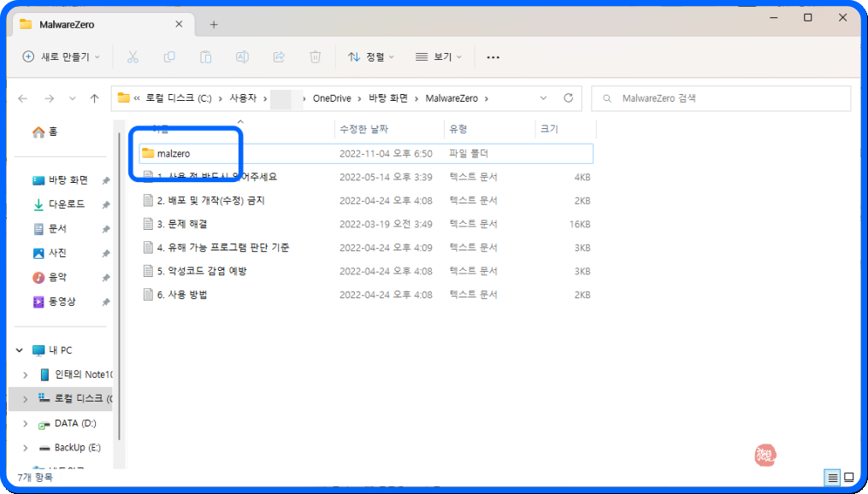Go forward with the right arrow
Viewport: 868px width, 494px height.
pyautogui.click(x=50, y=98)
